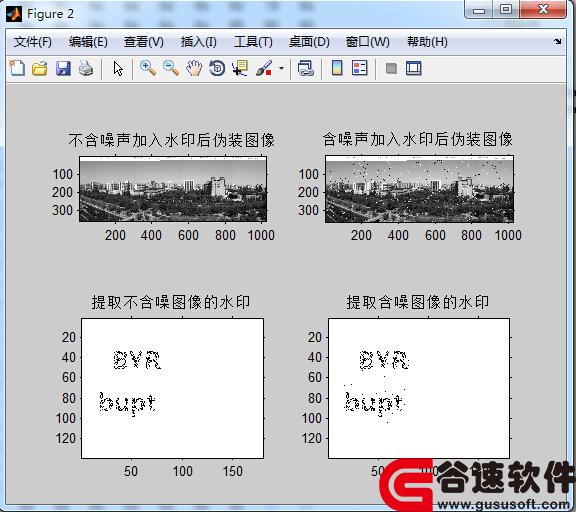This screenshot has height=512, width=576.
Task: Click title 提取不含噪图像的水印
Action: point(171,302)
